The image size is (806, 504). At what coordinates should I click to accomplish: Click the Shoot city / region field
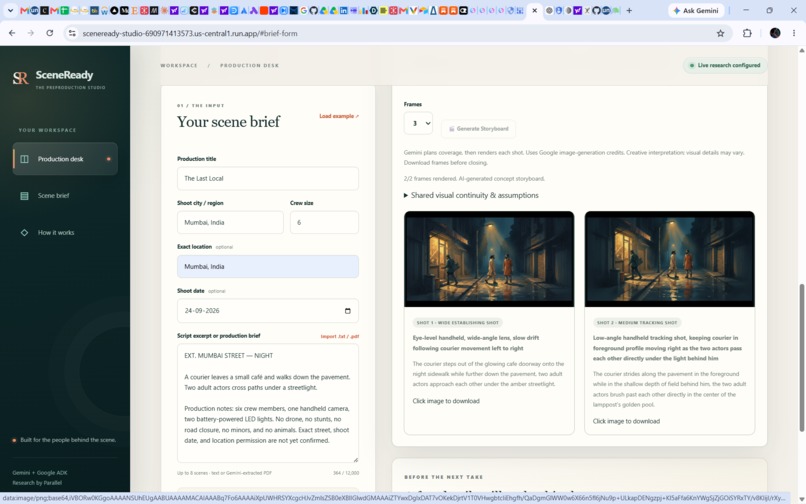(x=230, y=223)
